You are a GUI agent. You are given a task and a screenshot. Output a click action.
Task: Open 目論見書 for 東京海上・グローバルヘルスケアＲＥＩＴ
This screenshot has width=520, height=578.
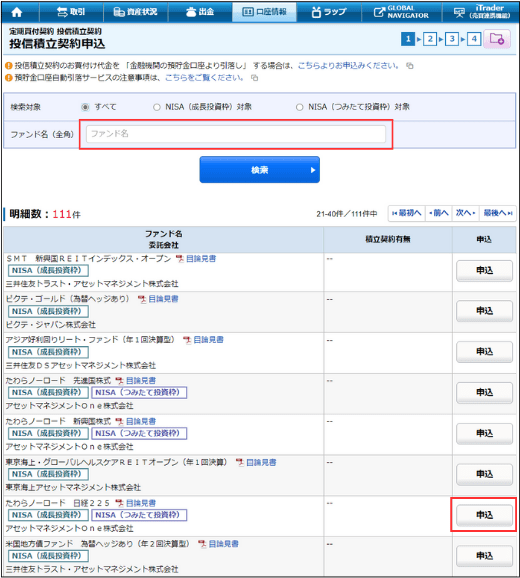[x=261, y=462]
